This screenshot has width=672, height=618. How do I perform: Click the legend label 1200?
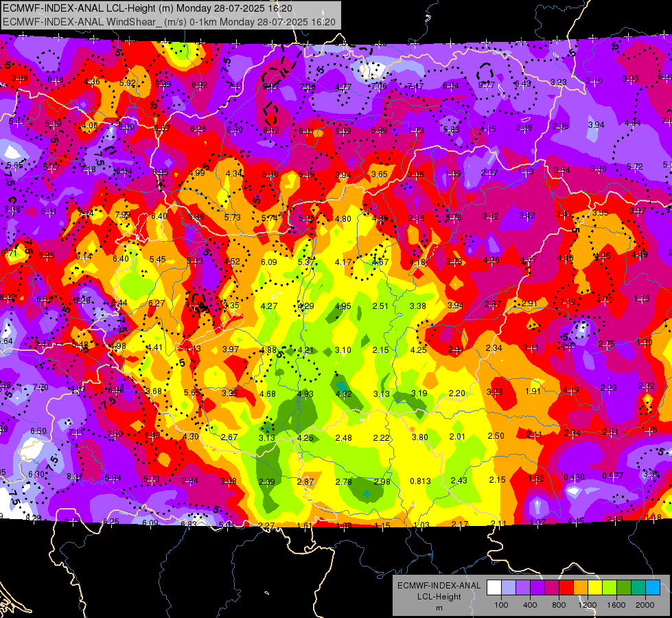(588, 605)
